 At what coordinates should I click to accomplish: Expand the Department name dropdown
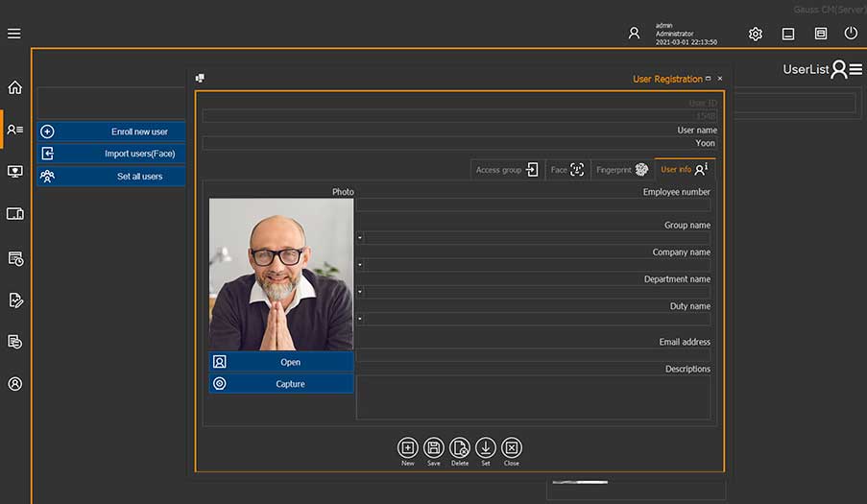(360, 291)
